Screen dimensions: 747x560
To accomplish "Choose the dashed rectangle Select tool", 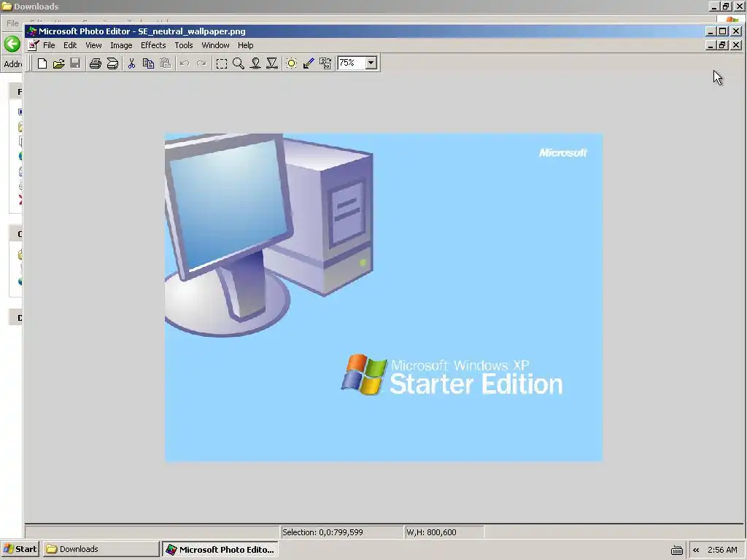I will [x=222, y=63].
